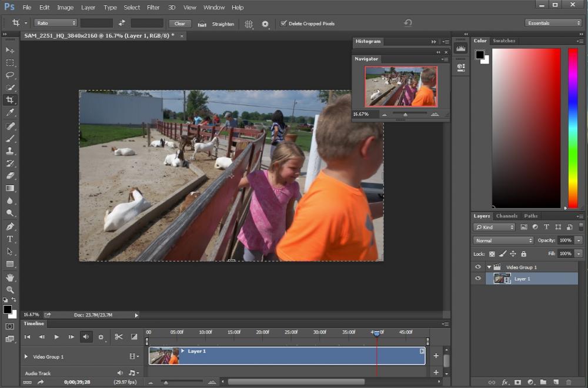The width and height of the screenshot is (588, 388).
Task: Select the Hand tool
Action: [x=10, y=277]
